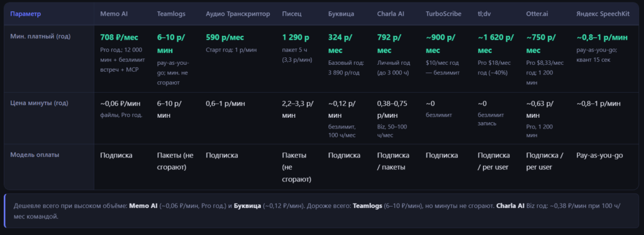Screen dimensions: 644x235
Task: Click the green 708 ₽/мес price
Action: [119, 37]
